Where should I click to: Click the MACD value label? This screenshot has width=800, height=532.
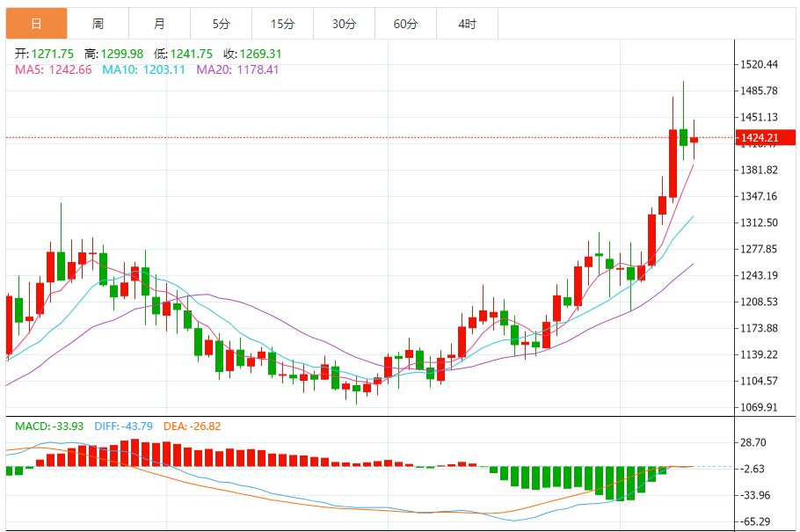(49, 426)
